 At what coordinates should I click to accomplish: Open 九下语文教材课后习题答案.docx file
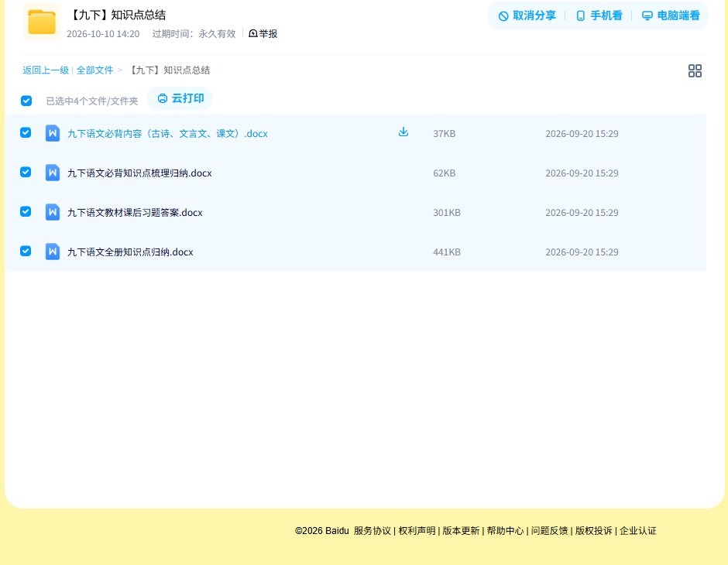tap(135, 212)
